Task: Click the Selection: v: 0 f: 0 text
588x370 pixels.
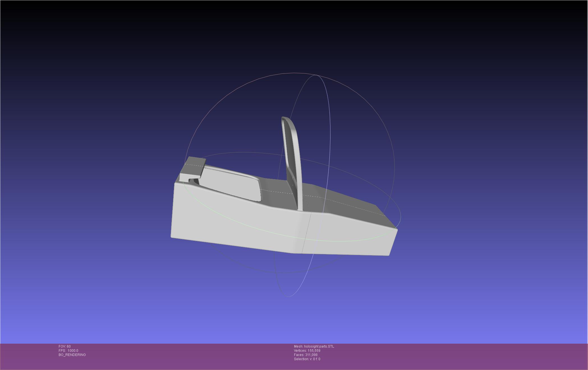Action: (x=307, y=359)
